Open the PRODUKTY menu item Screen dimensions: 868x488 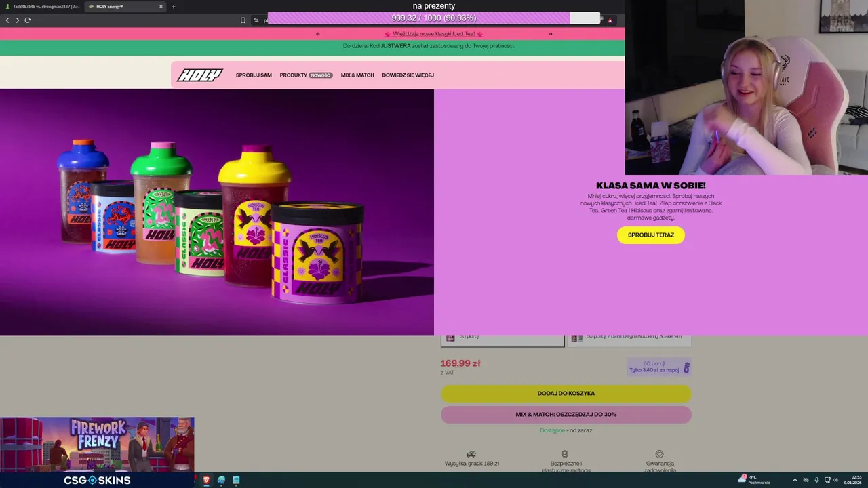pos(294,75)
